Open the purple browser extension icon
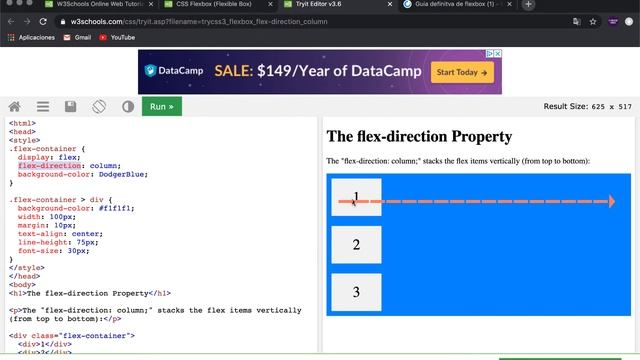This screenshot has height=360, width=640. [613, 22]
